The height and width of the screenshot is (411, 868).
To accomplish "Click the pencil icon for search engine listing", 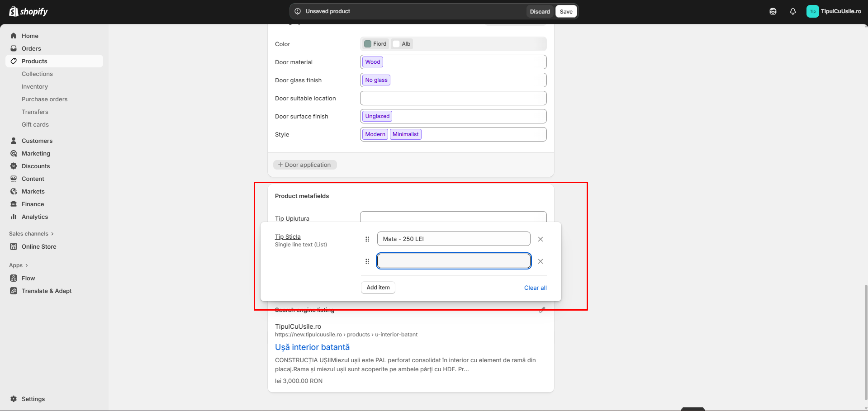I will (x=542, y=310).
